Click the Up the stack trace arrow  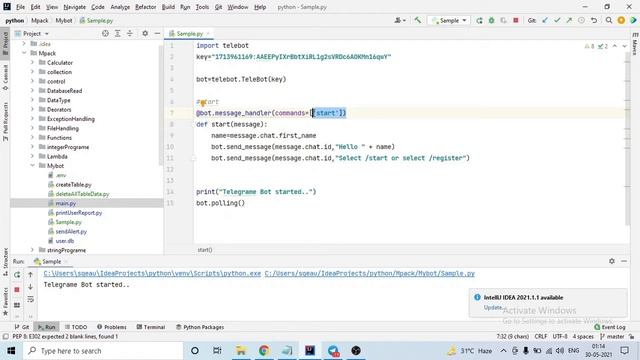click(x=30, y=275)
